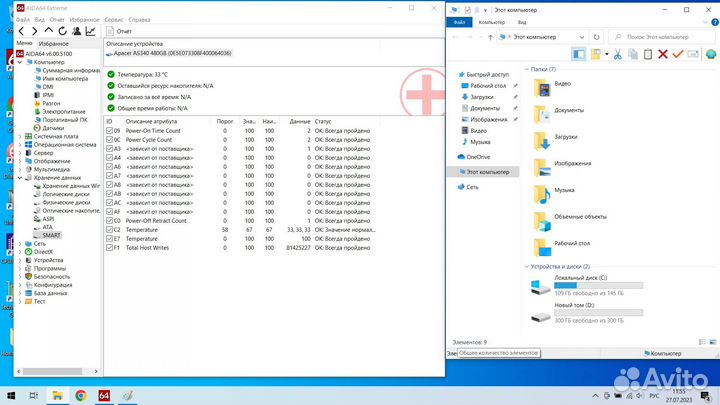Click the AIDA64 refresh toolbar icon
This screenshot has width=720, height=405.
(x=63, y=32)
